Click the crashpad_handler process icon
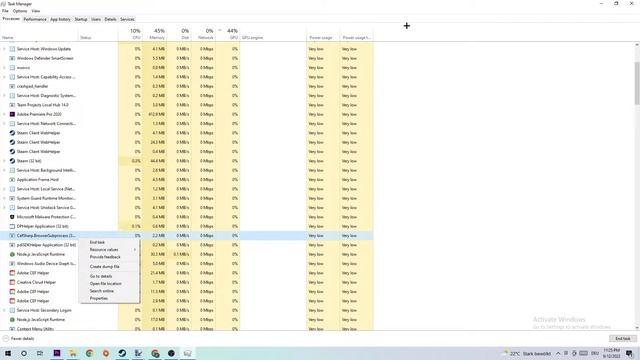Image resolution: width=640 pixels, height=360 pixels. click(x=12, y=87)
